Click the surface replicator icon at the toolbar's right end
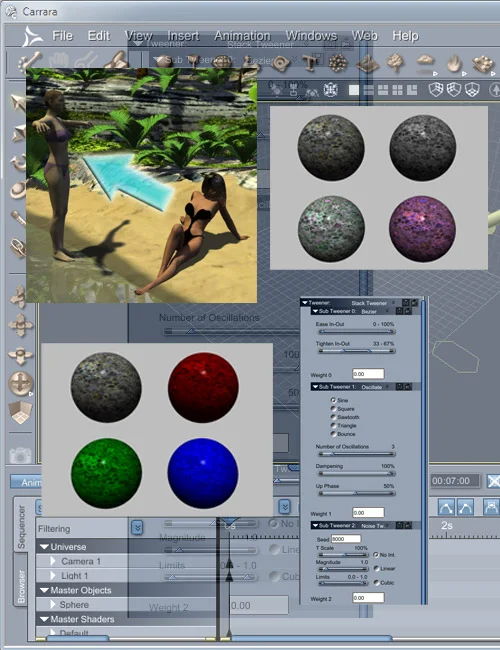The height and width of the screenshot is (650, 500). point(483,64)
